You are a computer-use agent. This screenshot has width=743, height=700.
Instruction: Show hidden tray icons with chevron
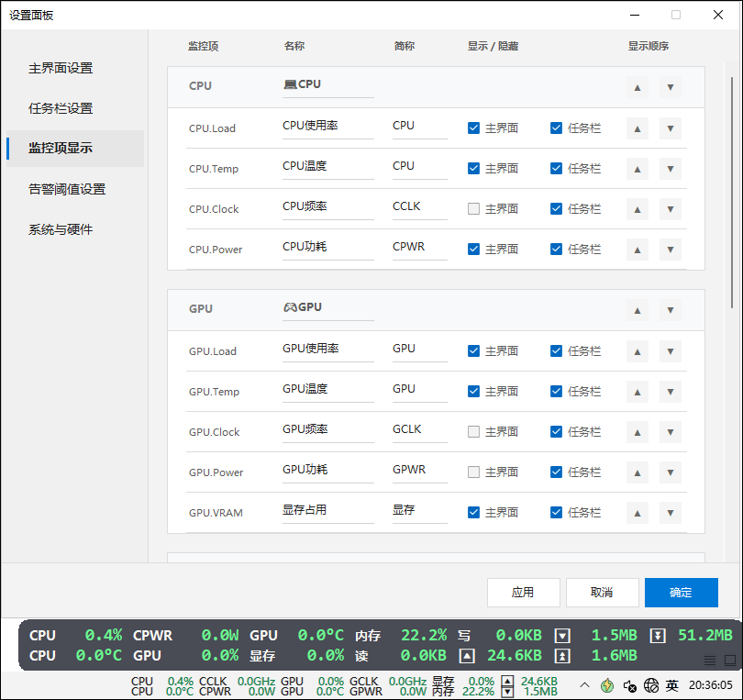(584, 685)
